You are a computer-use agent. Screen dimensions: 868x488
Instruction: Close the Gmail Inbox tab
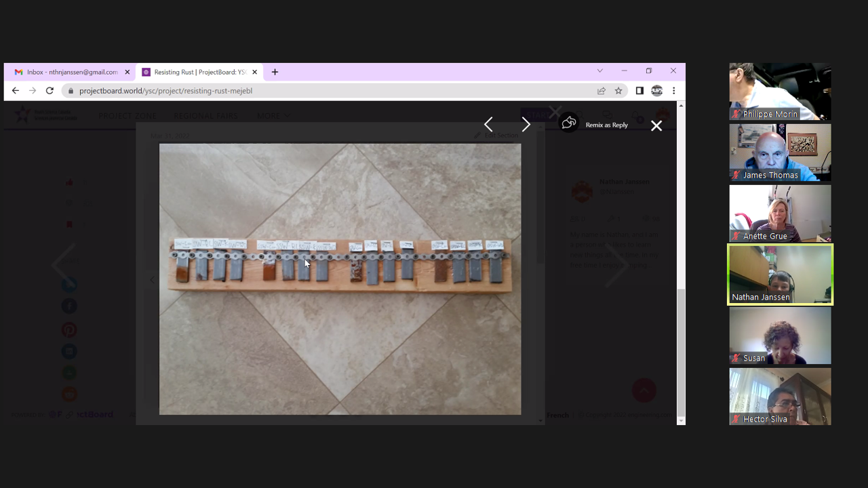127,72
